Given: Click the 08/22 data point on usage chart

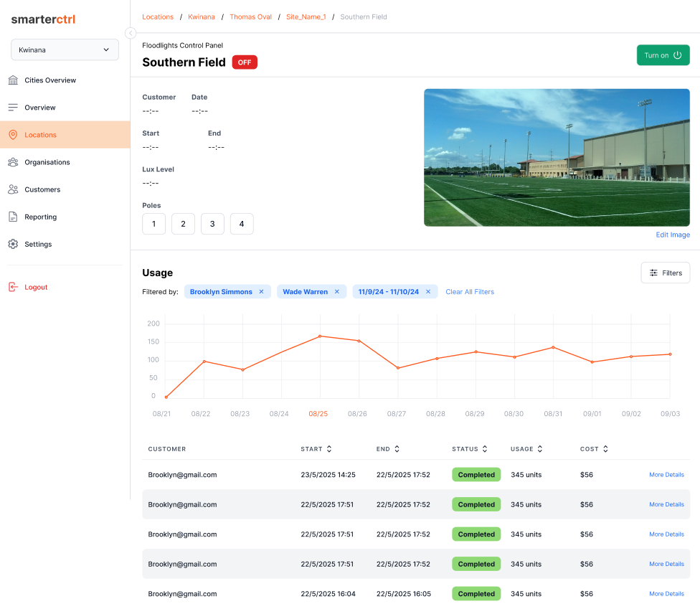Looking at the screenshot, I should point(204,362).
